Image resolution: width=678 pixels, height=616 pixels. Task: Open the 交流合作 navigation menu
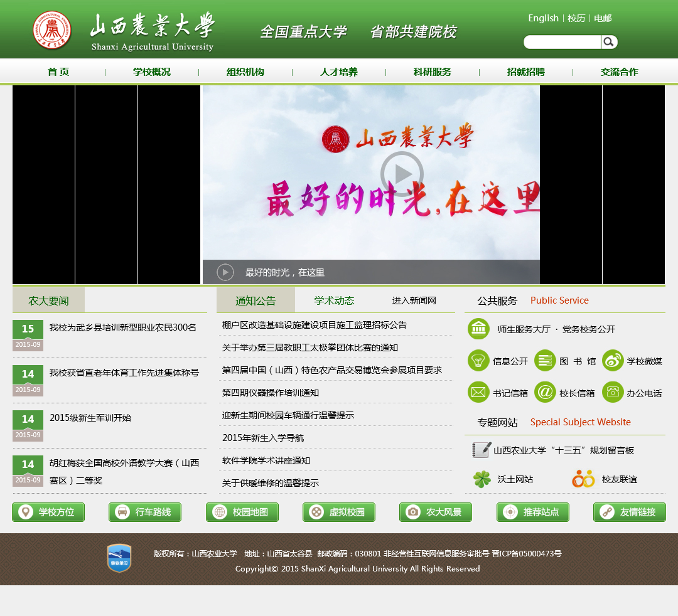619,72
